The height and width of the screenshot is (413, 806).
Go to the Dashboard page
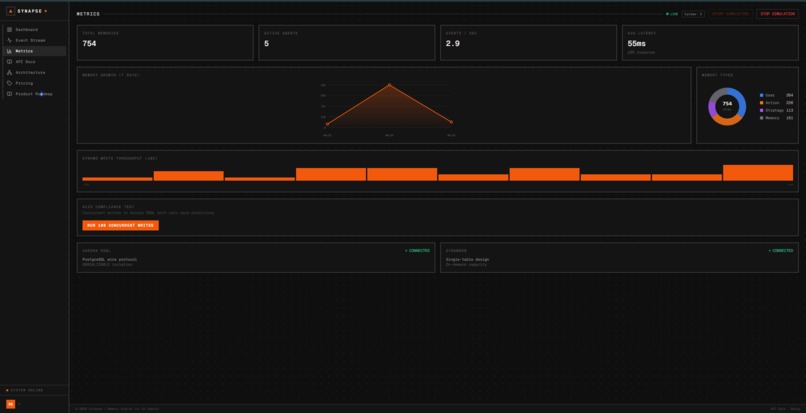(34, 30)
